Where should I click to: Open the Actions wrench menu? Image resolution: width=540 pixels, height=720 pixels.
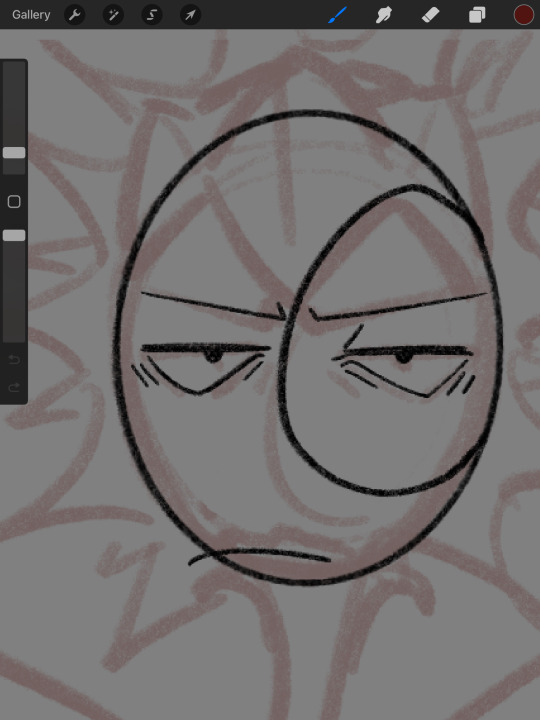(x=74, y=15)
